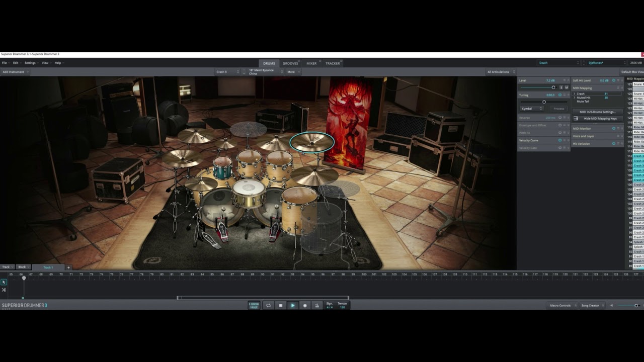Screen dimensions: 644x362
Task: Solo the instrument with the S button
Action: pyautogui.click(x=561, y=87)
